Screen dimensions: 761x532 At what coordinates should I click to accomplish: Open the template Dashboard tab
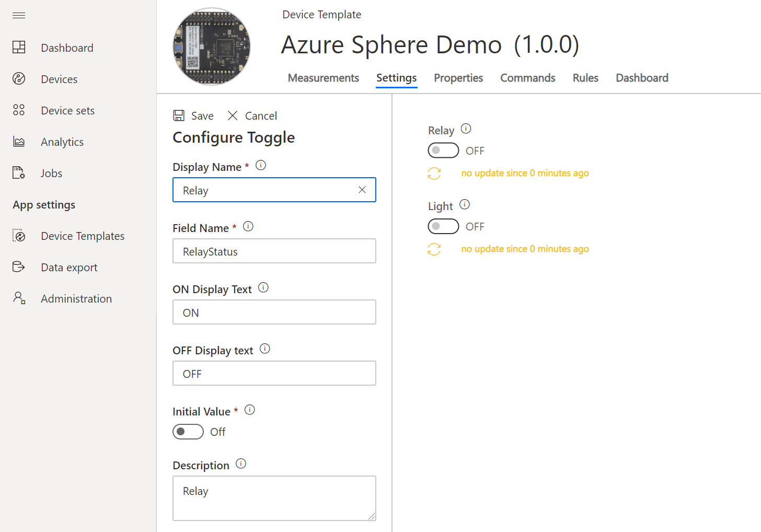642,78
